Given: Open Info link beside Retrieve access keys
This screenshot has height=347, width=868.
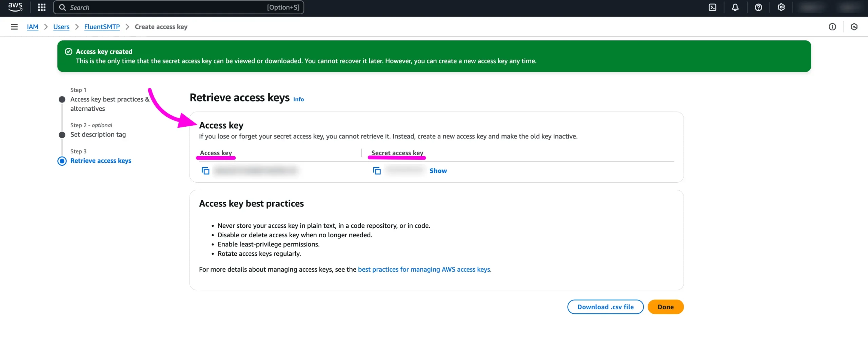Looking at the screenshot, I should (298, 99).
